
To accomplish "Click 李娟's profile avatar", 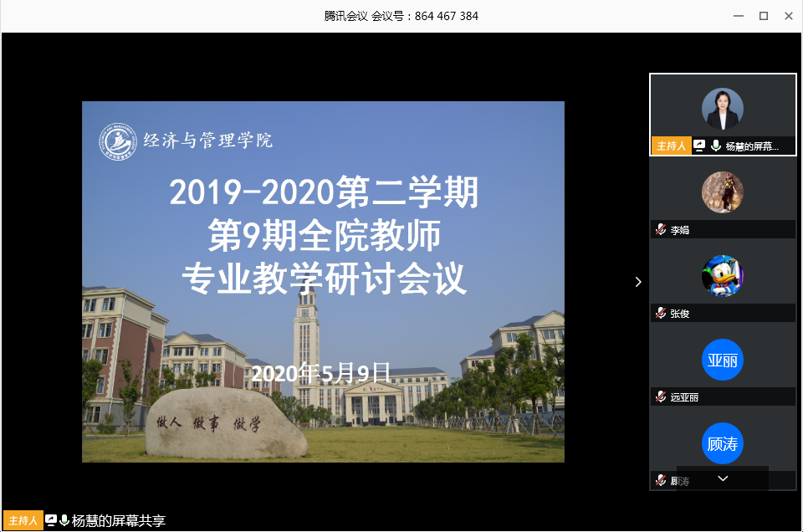I will pyautogui.click(x=722, y=192).
